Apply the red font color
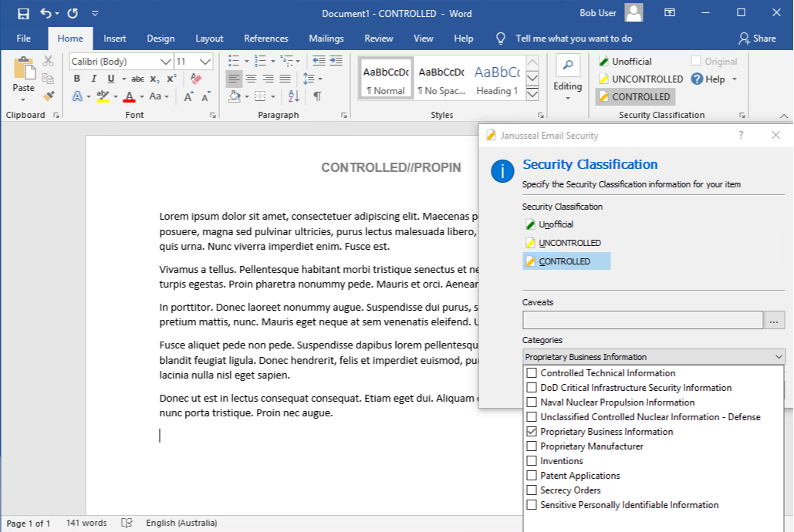The width and height of the screenshot is (794, 532). pyautogui.click(x=130, y=96)
